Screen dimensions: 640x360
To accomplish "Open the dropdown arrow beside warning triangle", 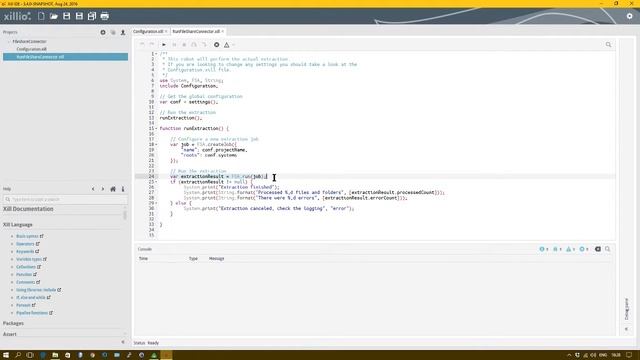I will 233,45.
